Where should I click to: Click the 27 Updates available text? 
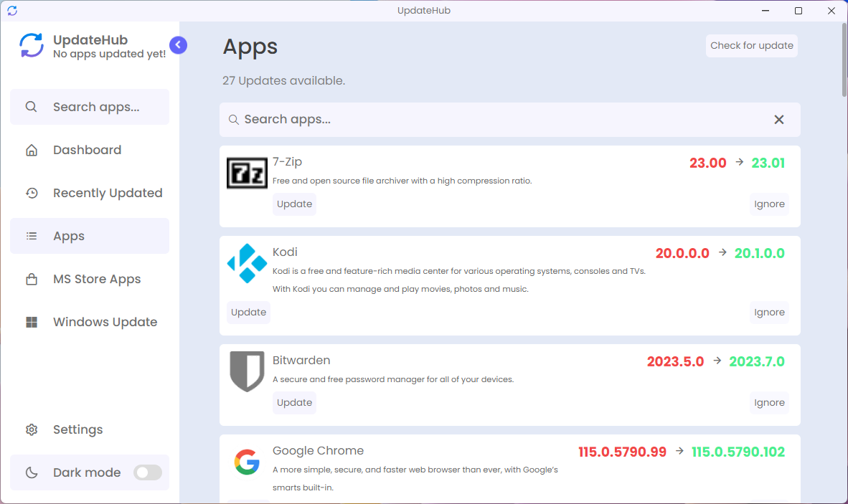click(x=284, y=80)
